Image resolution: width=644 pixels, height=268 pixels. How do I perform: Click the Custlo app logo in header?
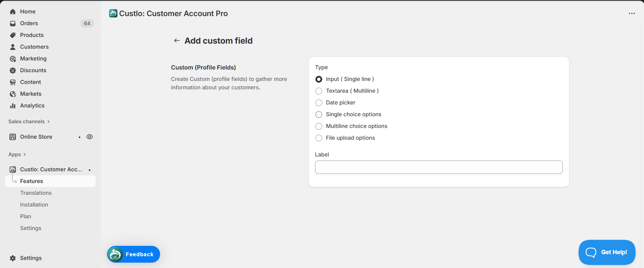point(113,13)
